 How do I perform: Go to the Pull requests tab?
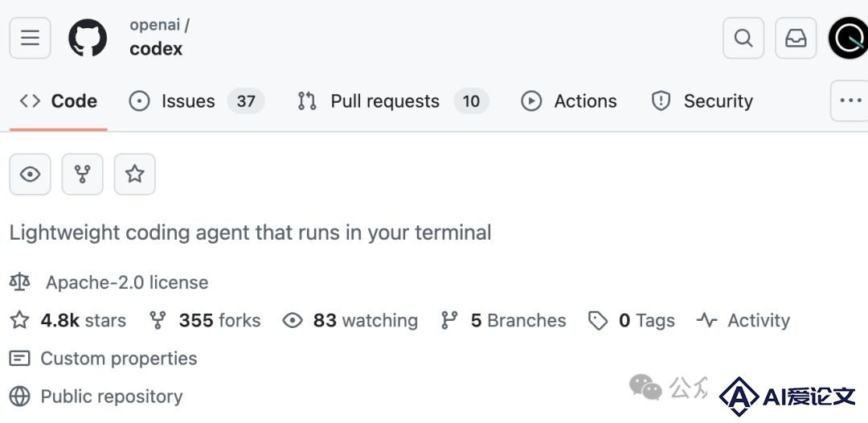pyautogui.click(x=393, y=101)
